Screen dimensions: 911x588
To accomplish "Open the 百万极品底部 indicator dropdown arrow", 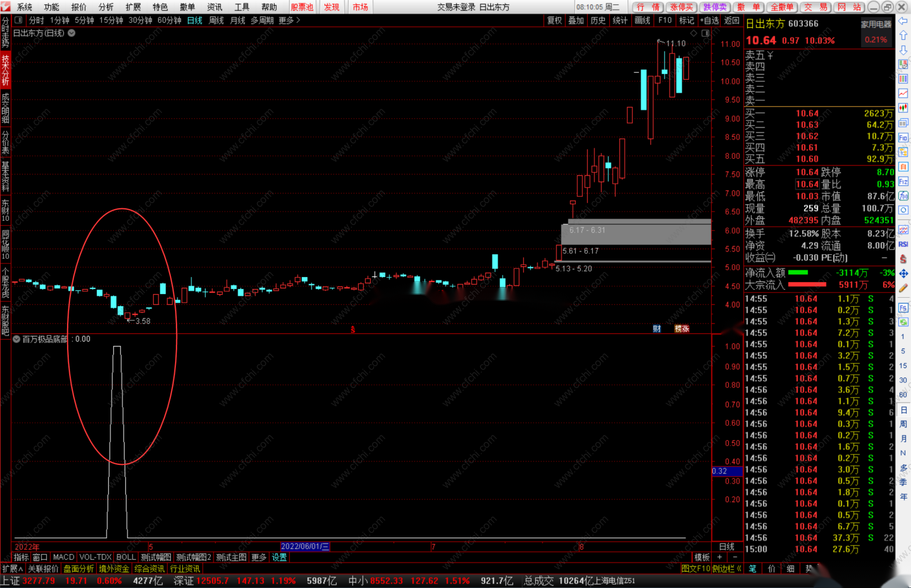I will click(x=16, y=339).
